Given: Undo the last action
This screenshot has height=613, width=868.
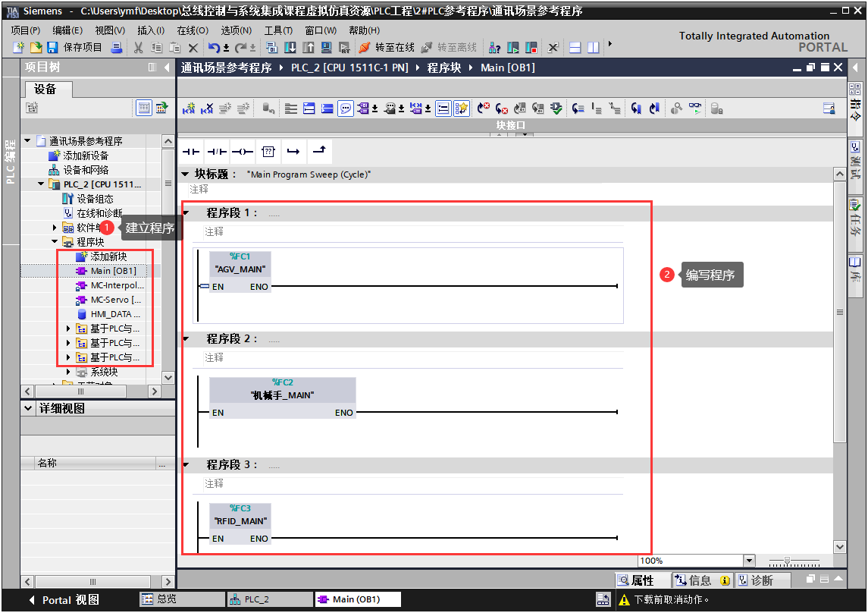Looking at the screenshot, I should [214, 48].
